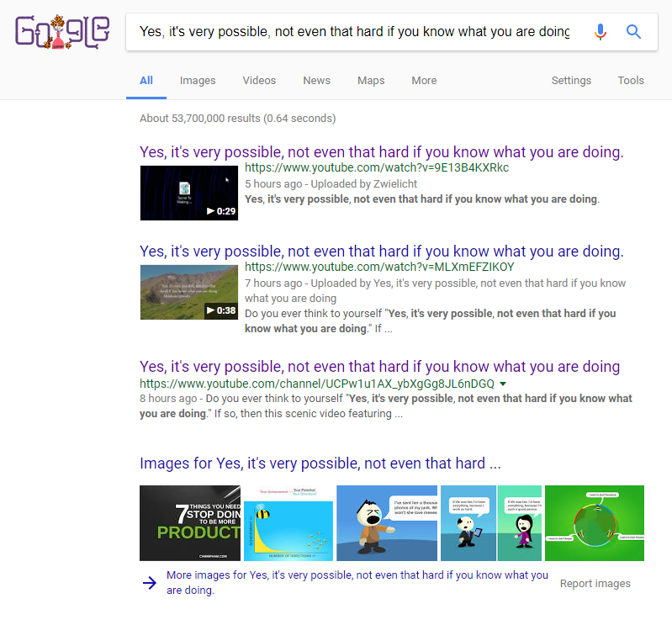672x625 pixels.
Task: Start voice search with the microphone icon
Action: tap(601, 32)
